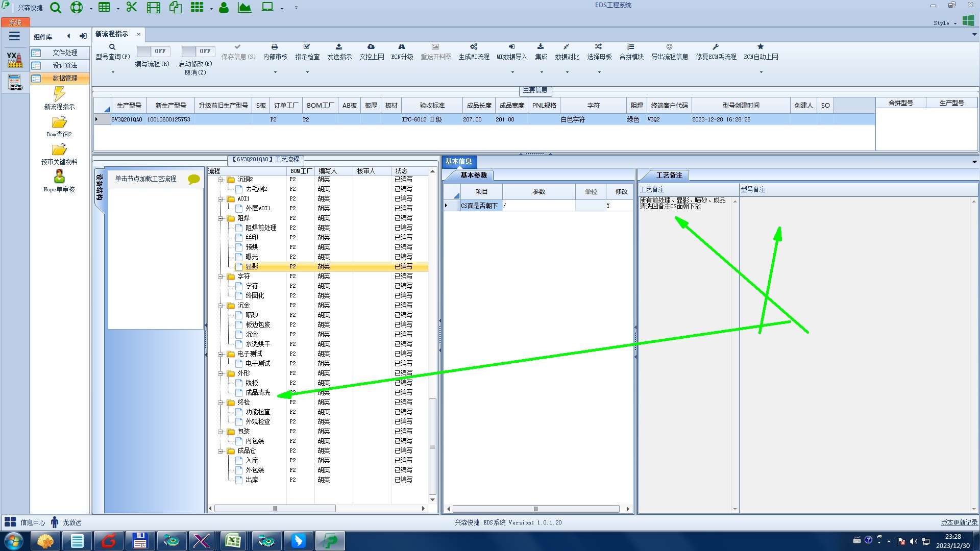The height and width of the screenshot is (551, 980).
Task: Collapse the 沉金 folder node
Action: pyautogui.click(x=221, y=306)
